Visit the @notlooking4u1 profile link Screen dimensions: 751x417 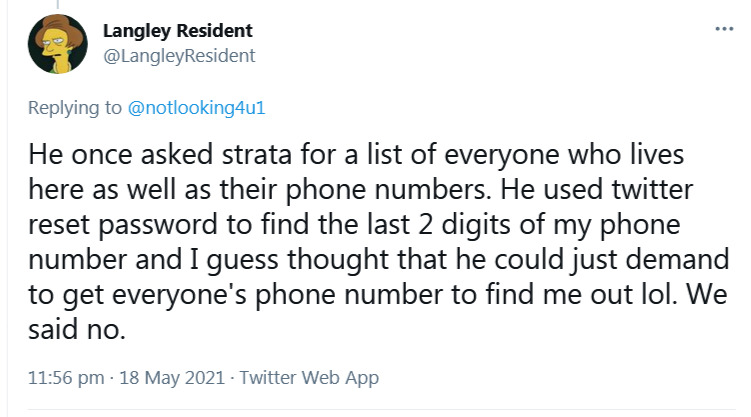coord(196,108)
